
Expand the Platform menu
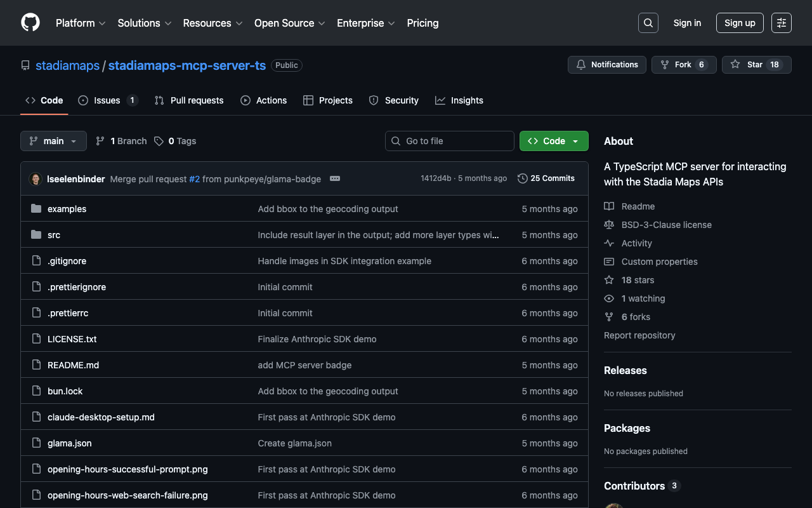[81, 23]
